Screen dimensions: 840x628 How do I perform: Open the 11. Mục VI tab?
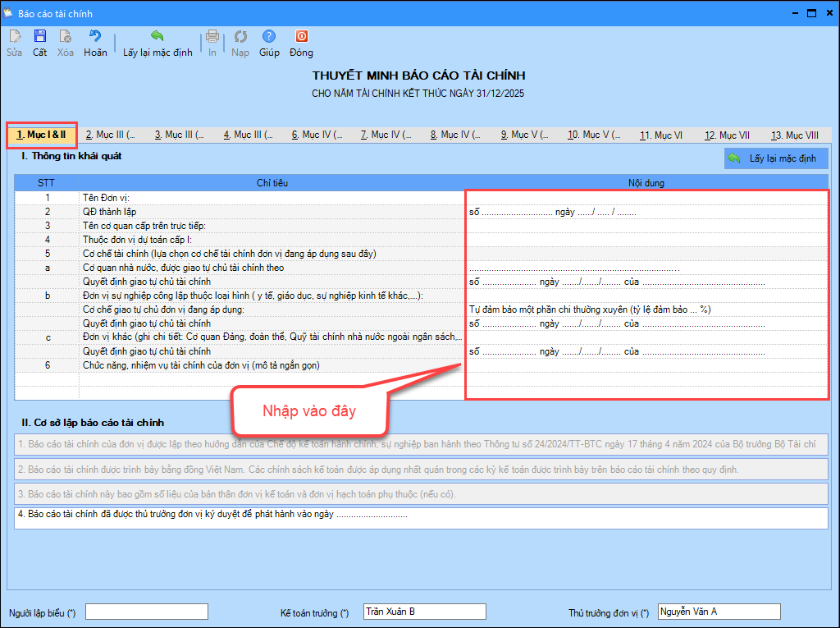point(660,135)
